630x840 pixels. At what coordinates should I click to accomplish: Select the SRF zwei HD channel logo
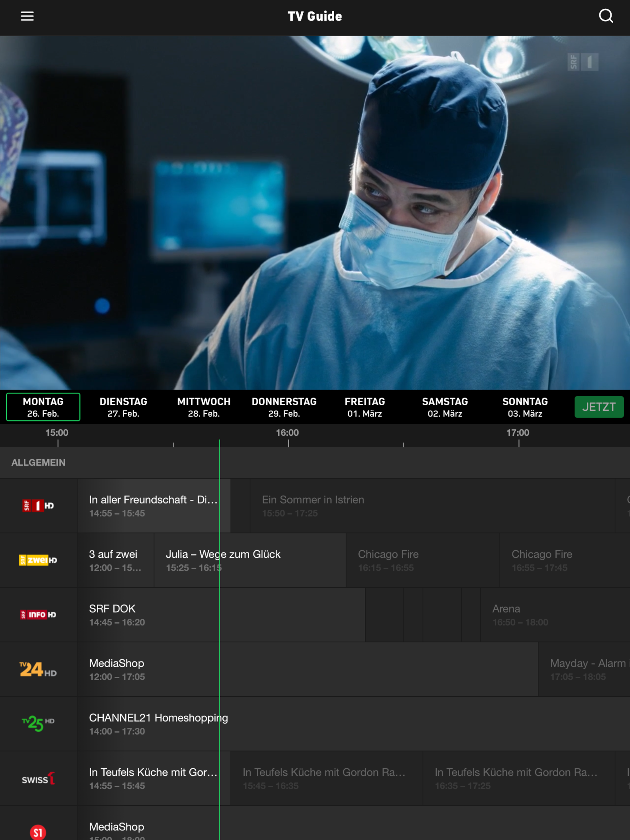click(x=38, y=560)
